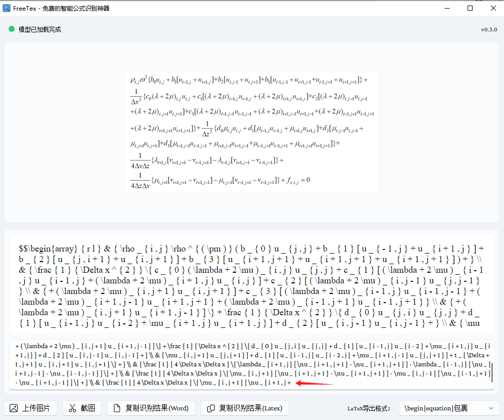Click the LaTeX export format label

pyautogui.click(x=369, y=408)
